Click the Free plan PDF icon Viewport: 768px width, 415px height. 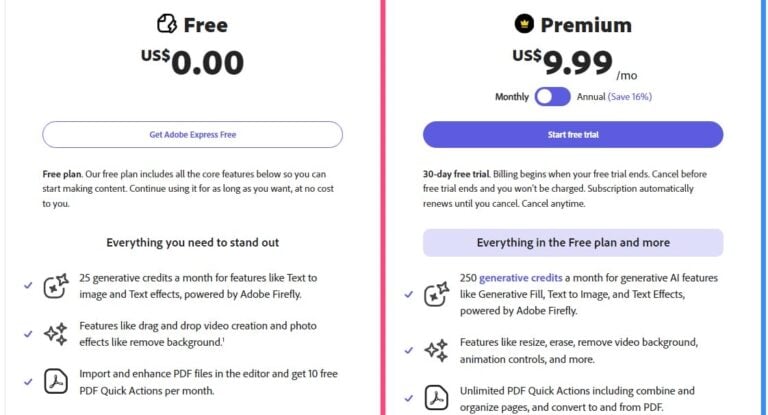coord(55,384)
